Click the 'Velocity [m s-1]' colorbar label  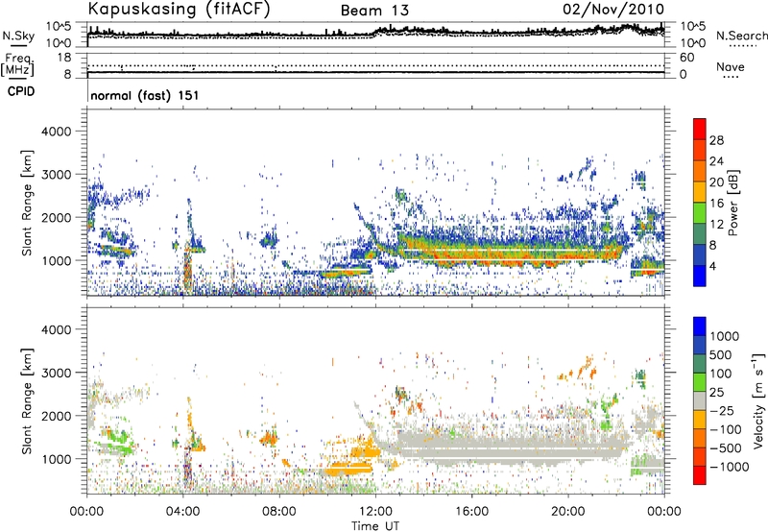tap(758, 400)
